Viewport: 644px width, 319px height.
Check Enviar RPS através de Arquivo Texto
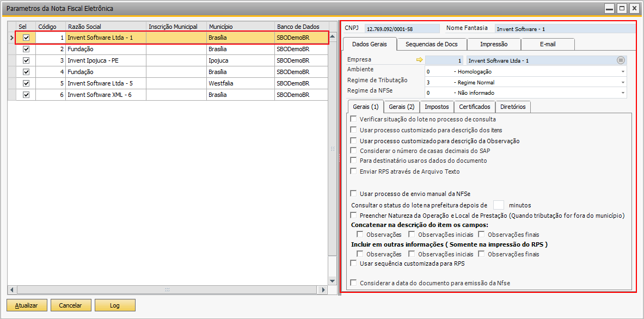pos(353,171)
